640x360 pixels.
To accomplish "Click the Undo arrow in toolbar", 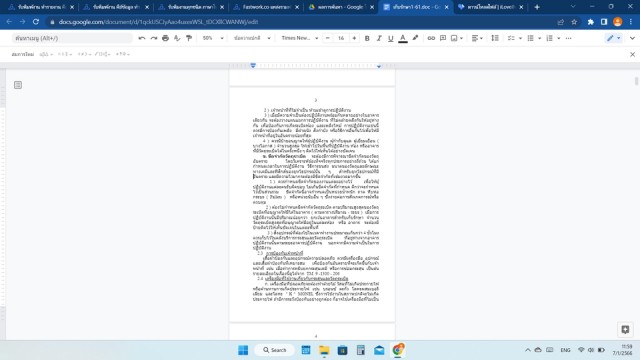I will pos(142,38).
